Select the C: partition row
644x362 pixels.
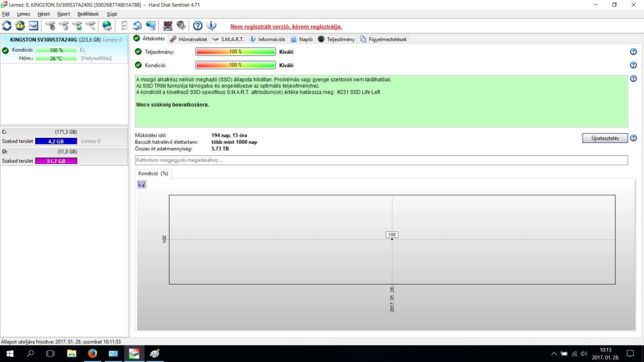64,136
